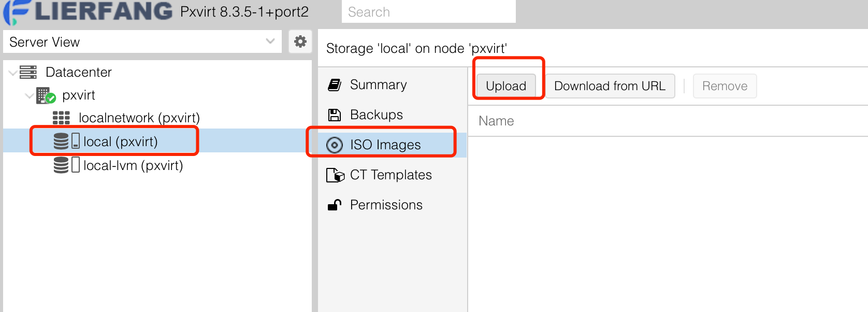The width and height of the screenshot is (868, 312).
Task: Open the CT Templates section
Action: (390, 175)
